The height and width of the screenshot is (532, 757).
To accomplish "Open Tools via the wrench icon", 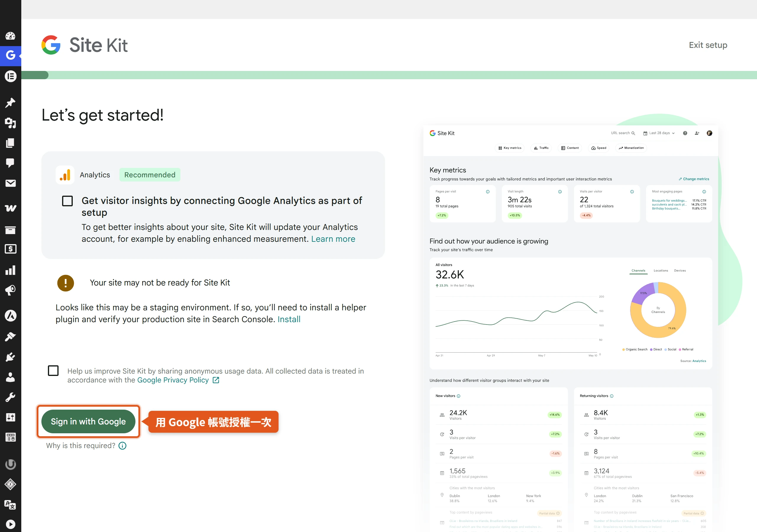I will click(10, 397).
